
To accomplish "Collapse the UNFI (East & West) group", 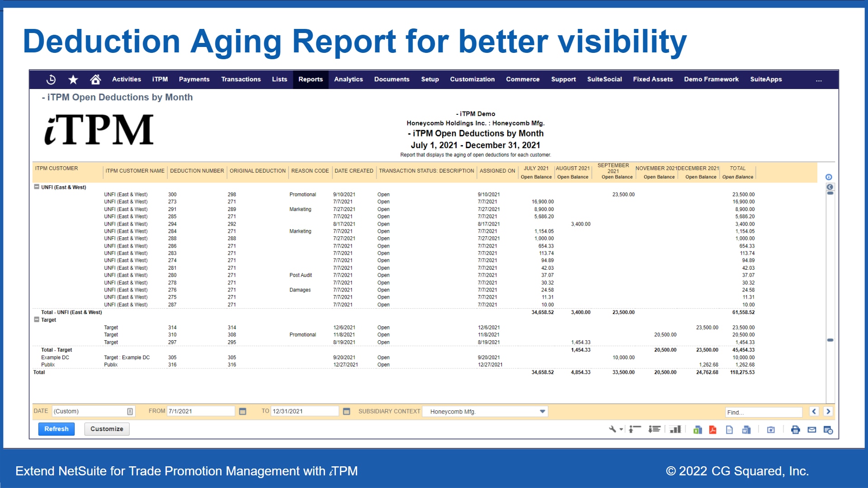I will (37, 187).
